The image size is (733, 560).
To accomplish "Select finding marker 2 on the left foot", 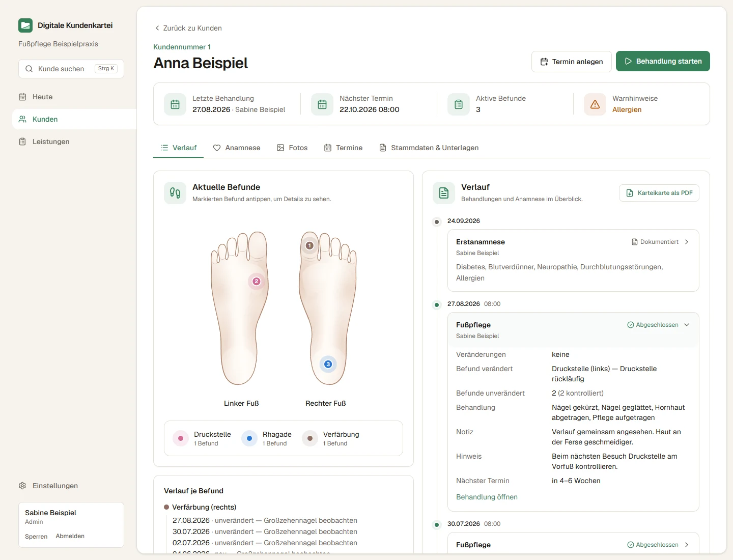I will tap(257, 281).
